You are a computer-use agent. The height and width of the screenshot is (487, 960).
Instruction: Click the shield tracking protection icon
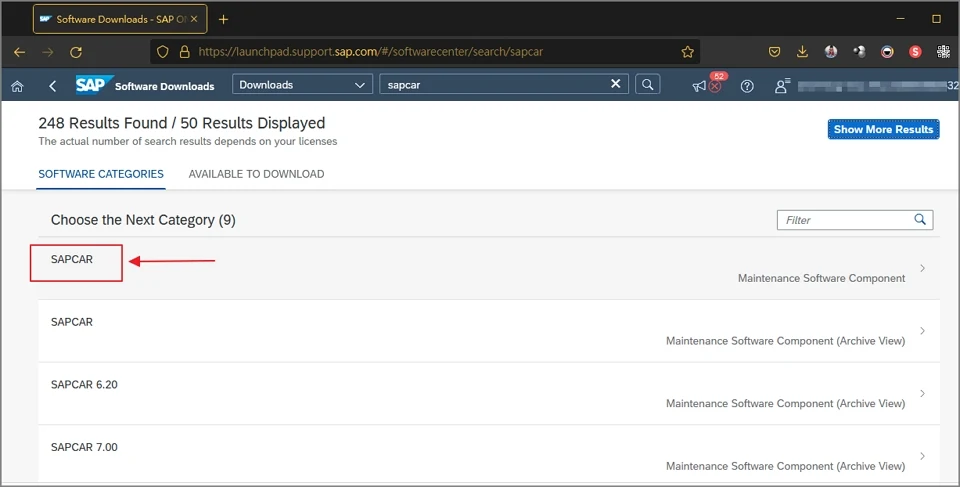(x=162, y=52)
